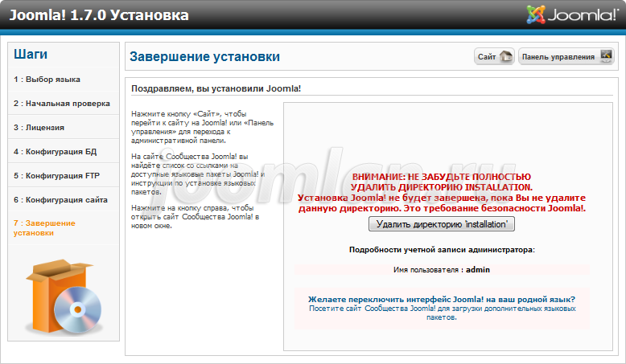The height and width of the screenshot is (364, 626).
Task: Select step 6 : Конфигурация сайта
Action: pyautogui.click(x=60, y=200)
